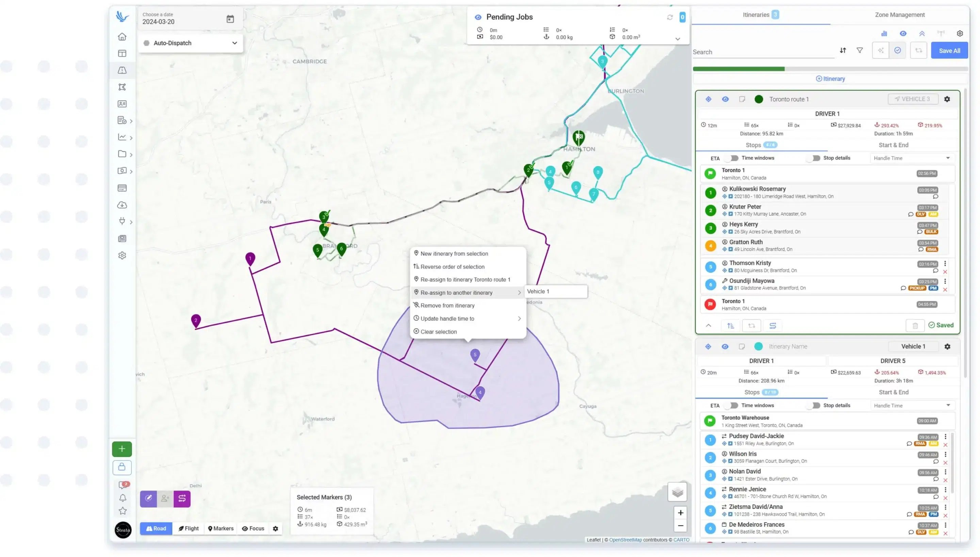The width and height of the screenshot is (980, 557).
Task: Click the Itinerary link to add an itinerary
Action: click(x=830, y=78)
